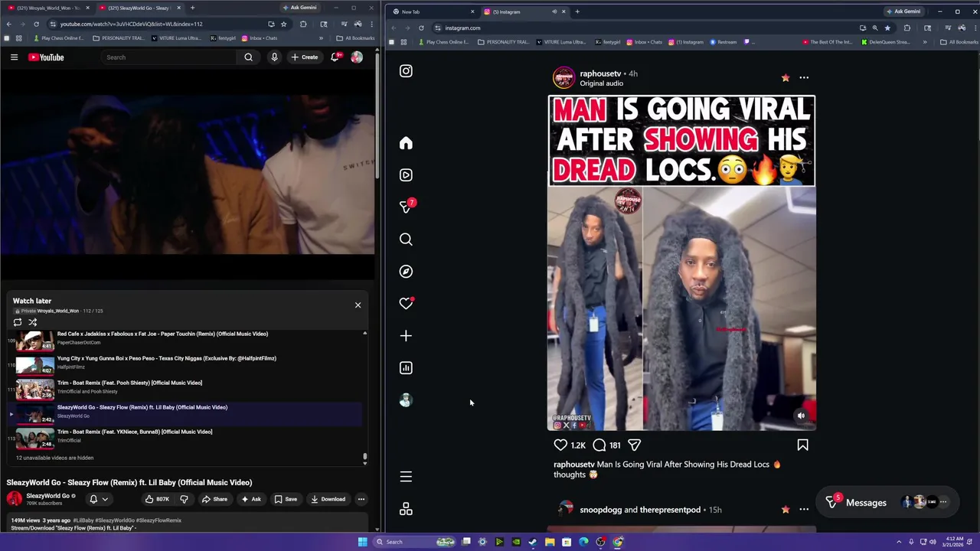The height and width of the screenshot is (551, 980).
Task: Share the Sleazy Flow video
Action: click(x=214, y=499)
